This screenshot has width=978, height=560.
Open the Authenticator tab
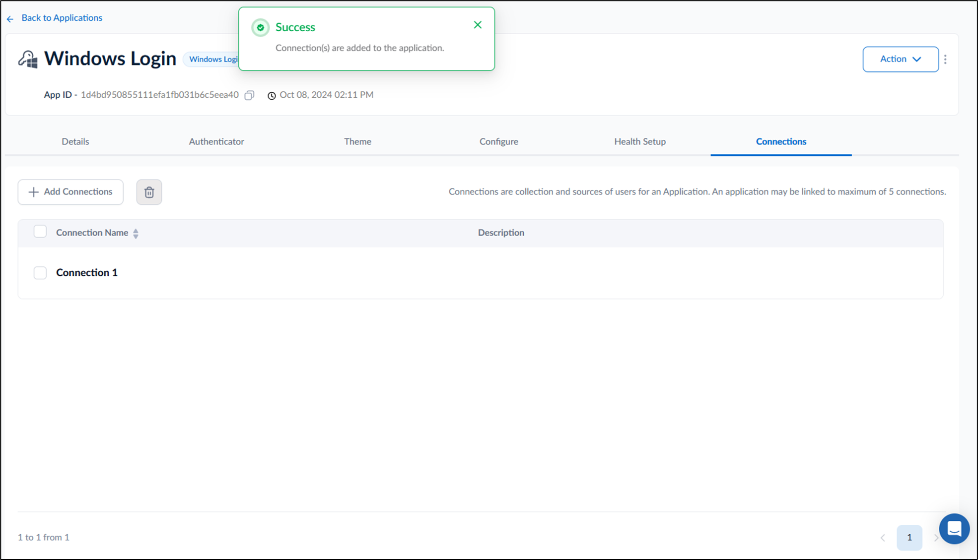pyautogui.click(x=216, y=141)
